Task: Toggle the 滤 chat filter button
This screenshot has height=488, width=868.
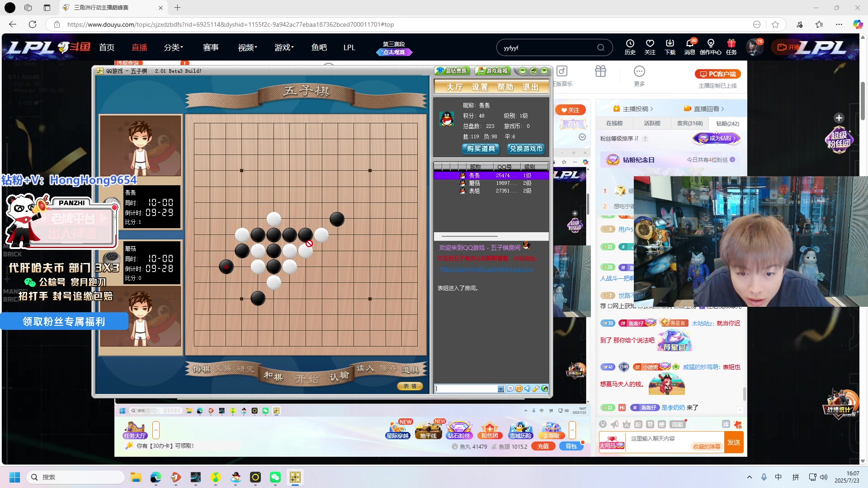Action: [x=726, y=424]
